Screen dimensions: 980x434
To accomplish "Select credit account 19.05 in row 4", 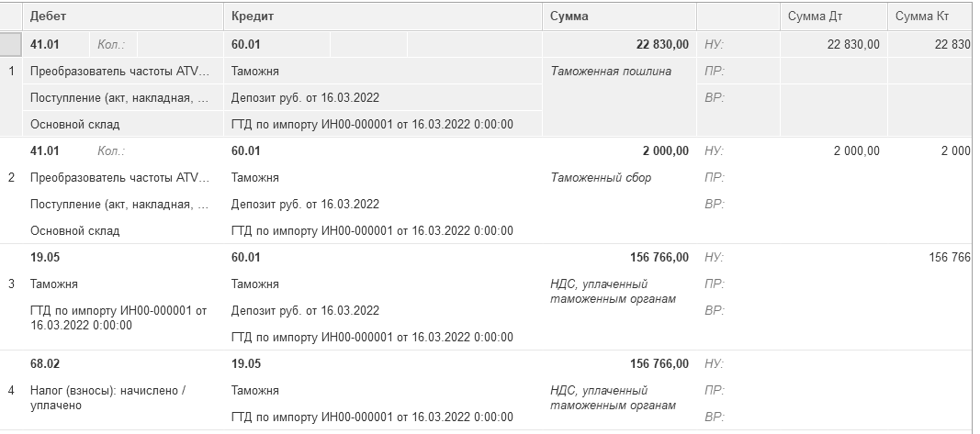I will coord(246,364).
